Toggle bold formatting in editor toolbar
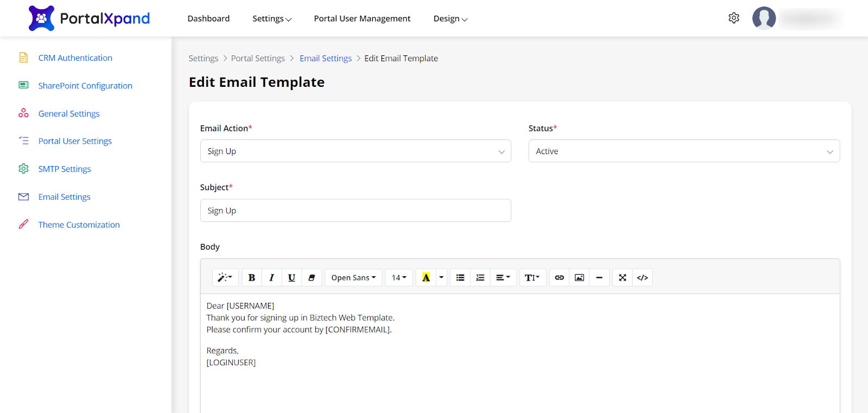This screenshot has width=868, height=413. tap(252, 277)
